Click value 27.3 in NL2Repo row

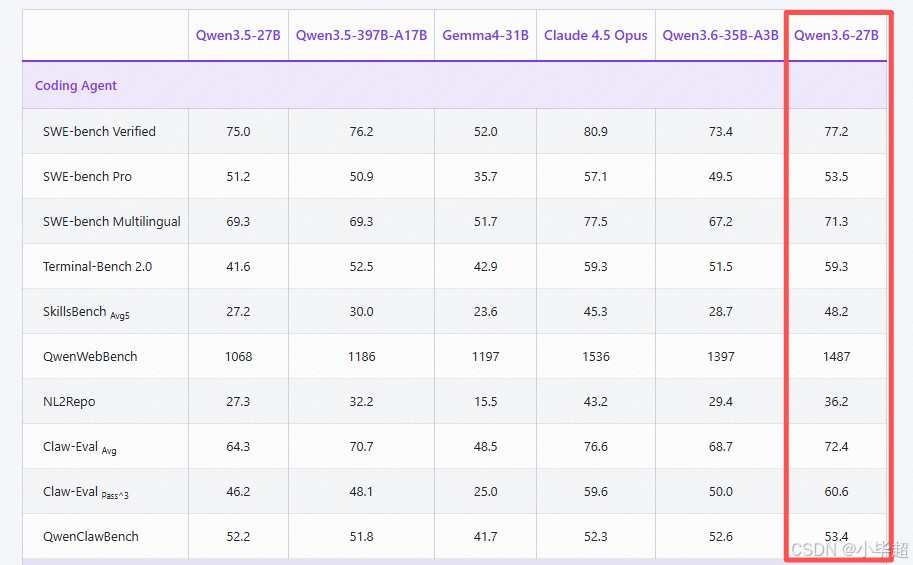coord(238,402)
